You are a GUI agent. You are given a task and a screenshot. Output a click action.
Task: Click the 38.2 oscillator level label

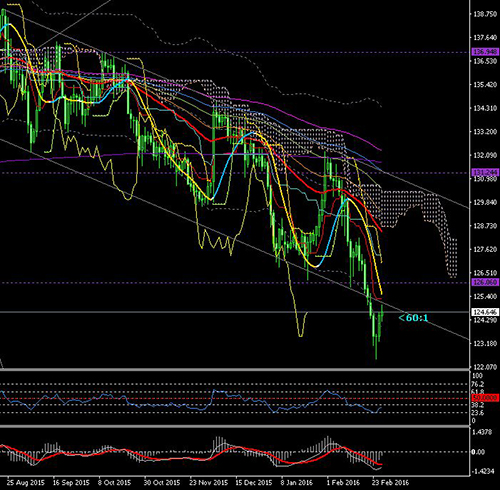point(478,405)
